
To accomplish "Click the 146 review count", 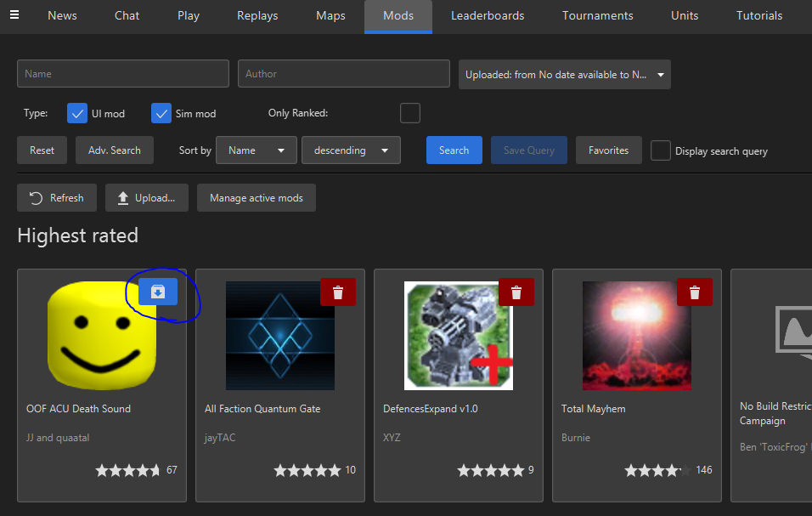I will [704, 470].
